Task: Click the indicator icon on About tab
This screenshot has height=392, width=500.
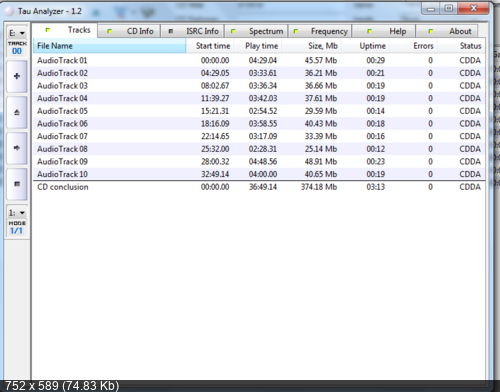Action: (431, 31)
